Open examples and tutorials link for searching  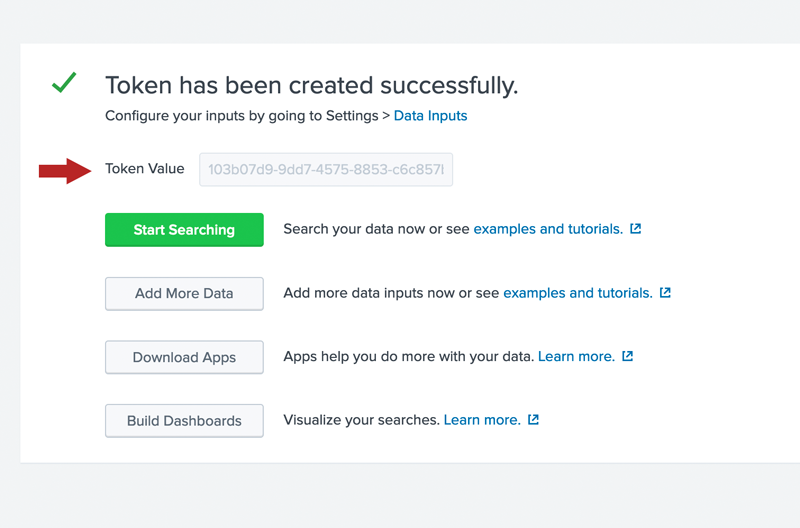click(x=547, y=229)
